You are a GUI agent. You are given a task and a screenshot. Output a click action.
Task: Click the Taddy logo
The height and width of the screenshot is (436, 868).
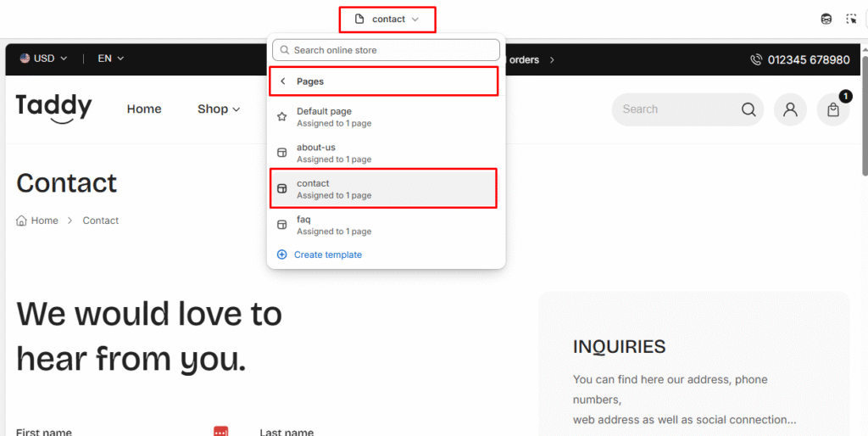(54, 108)
